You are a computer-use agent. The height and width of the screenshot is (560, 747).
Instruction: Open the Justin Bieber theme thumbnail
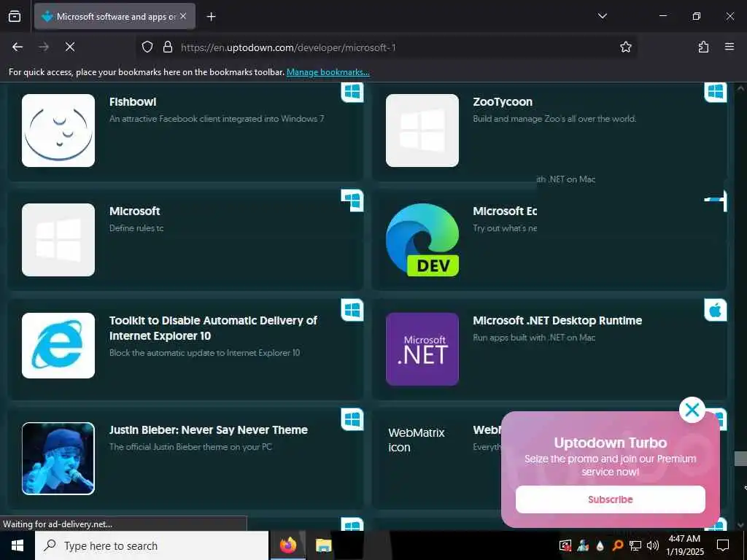[x=58, y=459]
